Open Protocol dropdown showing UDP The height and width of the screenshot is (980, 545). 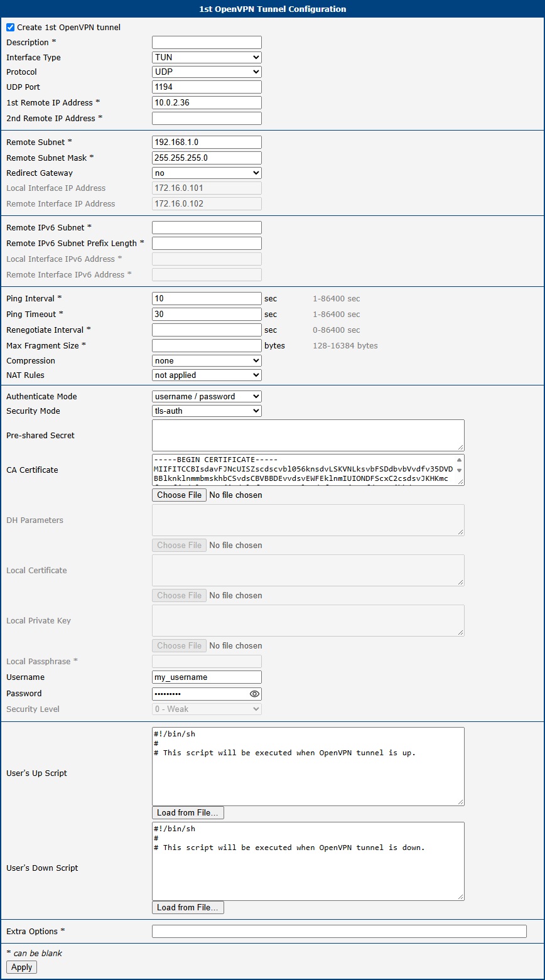click(x=207, y=72)
